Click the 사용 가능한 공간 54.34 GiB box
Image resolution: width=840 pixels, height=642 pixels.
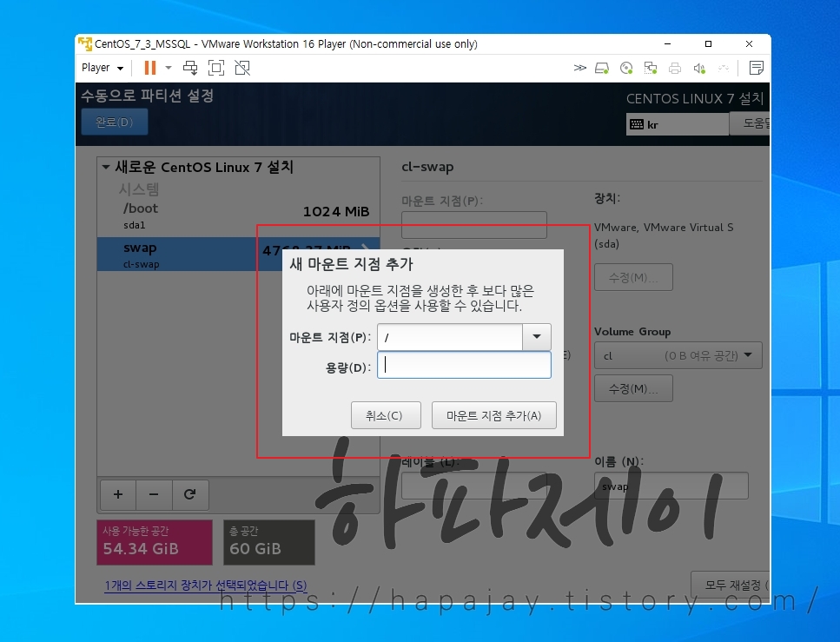[x=155, y=542]
